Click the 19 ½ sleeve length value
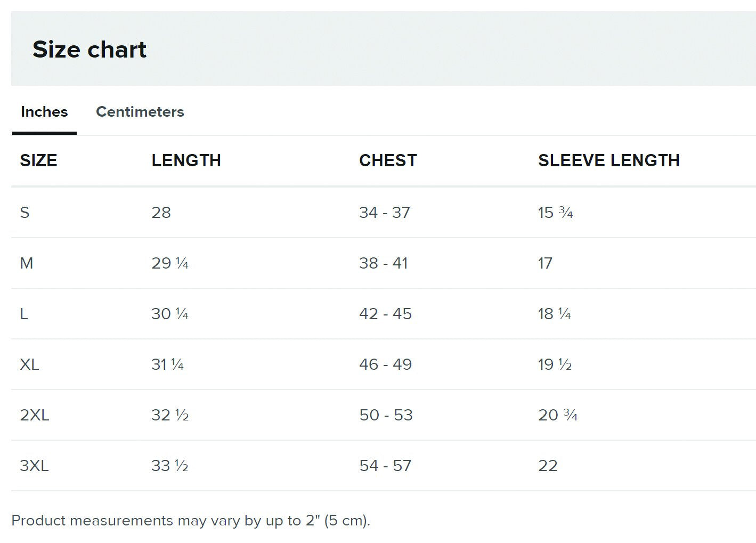Viewport: 756px width, 543px height. 555,364
